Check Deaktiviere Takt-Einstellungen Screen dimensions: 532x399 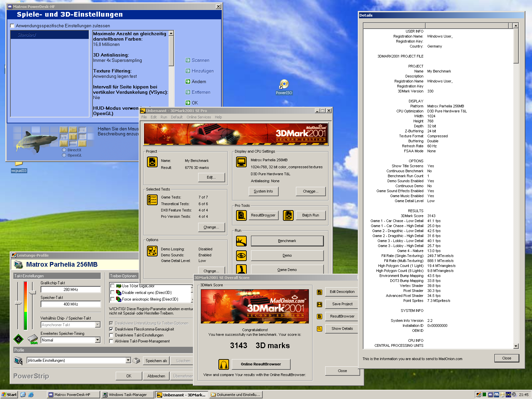point(111,335)
